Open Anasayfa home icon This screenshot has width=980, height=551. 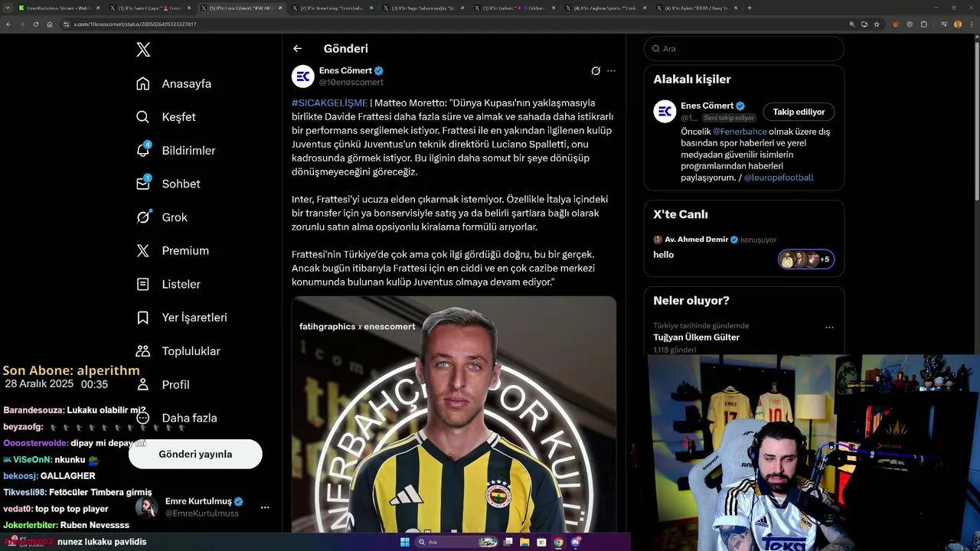pyautogui.click(x=143, y=83)
